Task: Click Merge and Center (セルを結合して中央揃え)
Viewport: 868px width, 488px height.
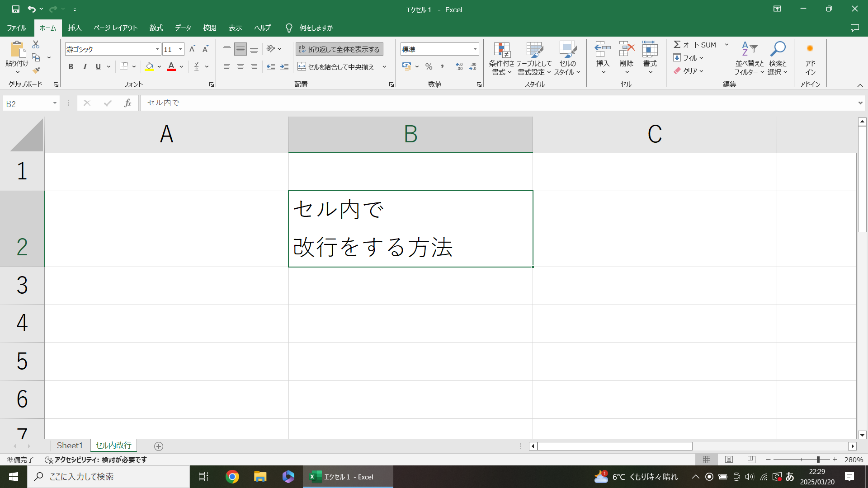Action: point(336,66)
